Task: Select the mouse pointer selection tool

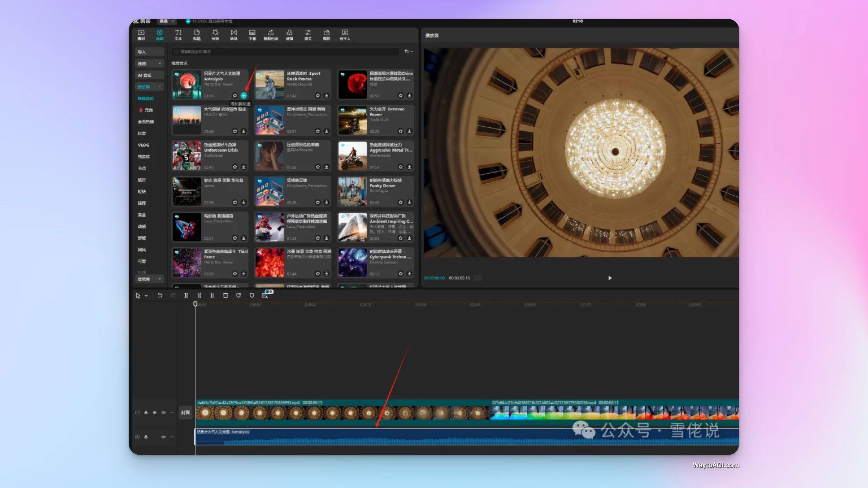Action: [x=138, y=296]
